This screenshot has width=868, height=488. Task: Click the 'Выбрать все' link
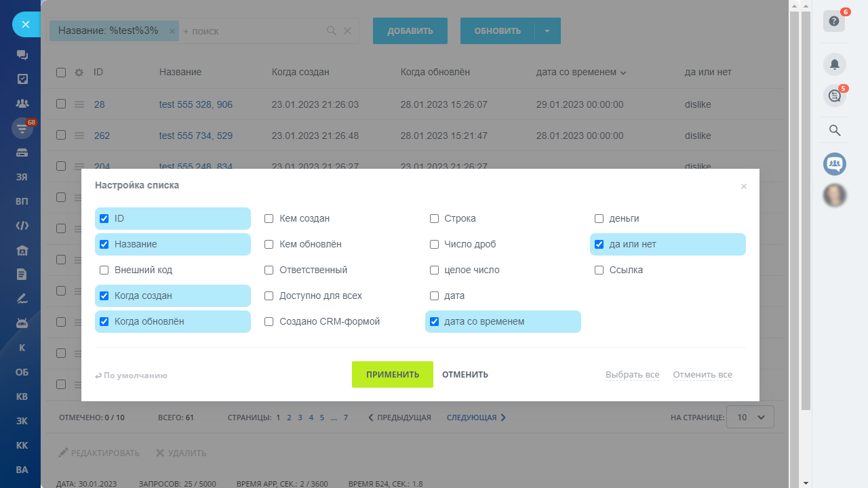click(x=633, y=375)
